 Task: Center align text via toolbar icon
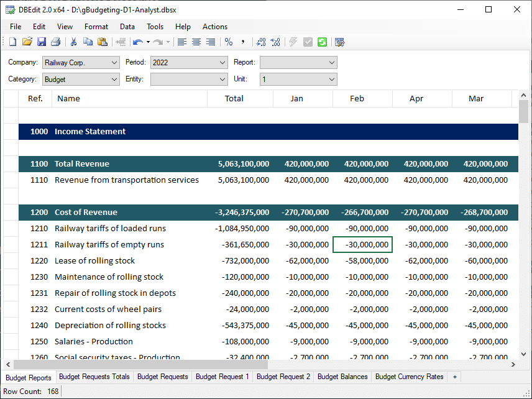point(196,42)
